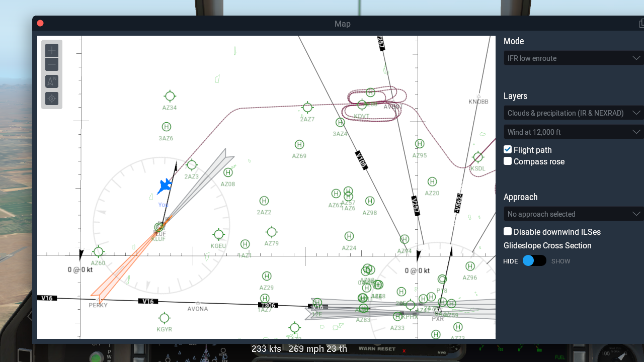Select the PXR VOR station symbol
The width and height of the screenshot is (644, 362).
(x=438, y=312)
